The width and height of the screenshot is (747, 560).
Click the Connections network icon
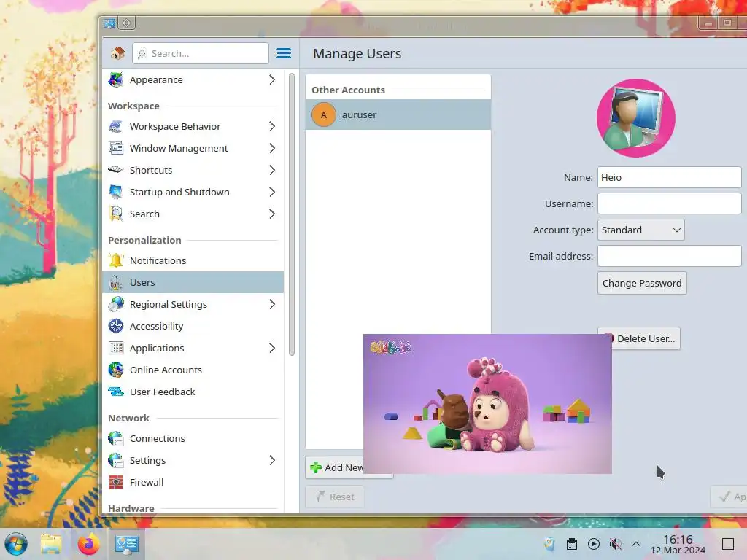coord(116,438)
